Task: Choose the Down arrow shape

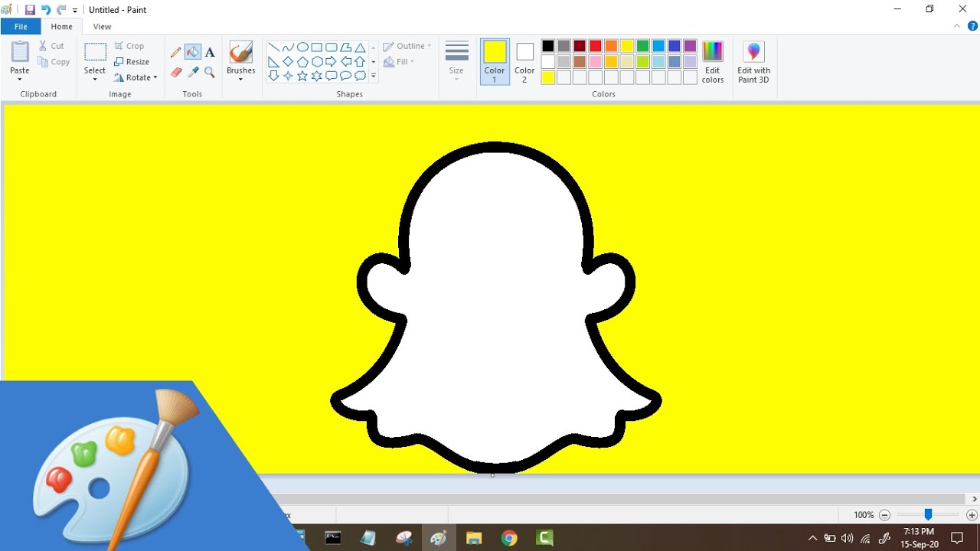Action: (273, 76)
